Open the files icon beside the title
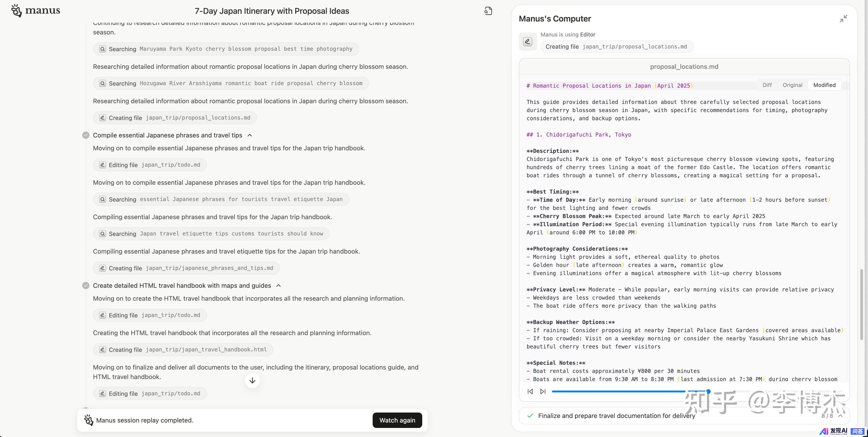This screenshot has height=437, width=868. pyautogui.click(x=488, y=11)
